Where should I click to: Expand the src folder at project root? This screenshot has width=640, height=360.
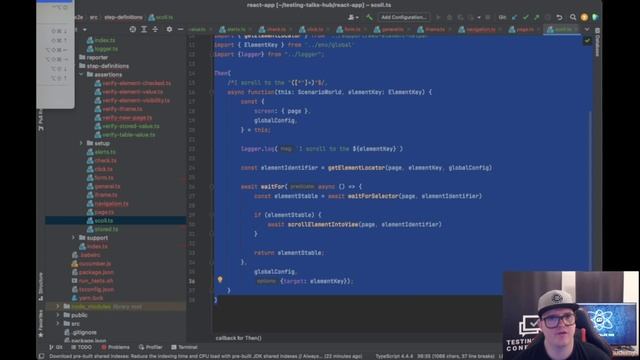coord(58,323)
